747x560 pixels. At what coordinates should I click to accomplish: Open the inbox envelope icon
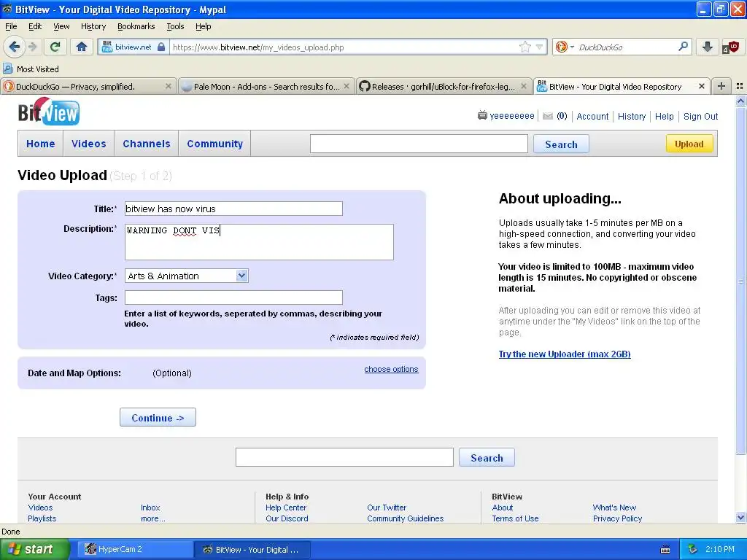548,116
